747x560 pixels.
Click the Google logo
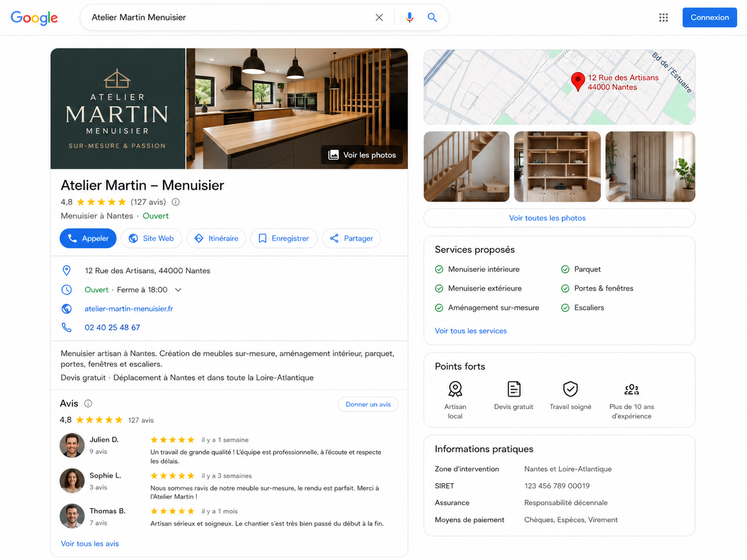point(34,18)
